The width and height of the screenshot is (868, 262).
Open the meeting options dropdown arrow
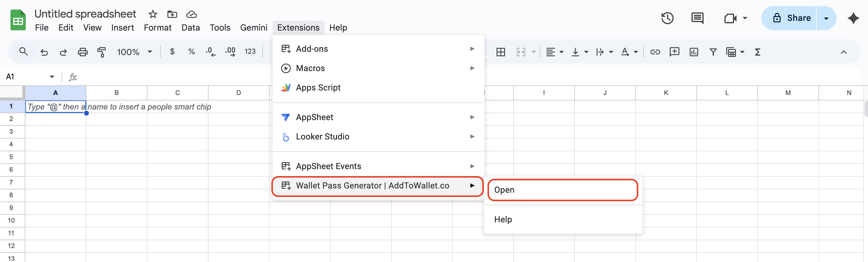tap(745, 18)
